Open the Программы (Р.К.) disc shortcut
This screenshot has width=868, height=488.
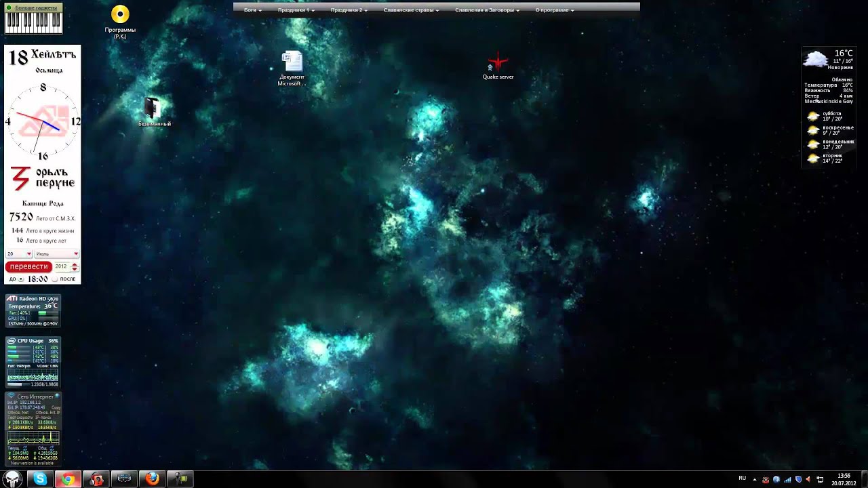[120, 21]
